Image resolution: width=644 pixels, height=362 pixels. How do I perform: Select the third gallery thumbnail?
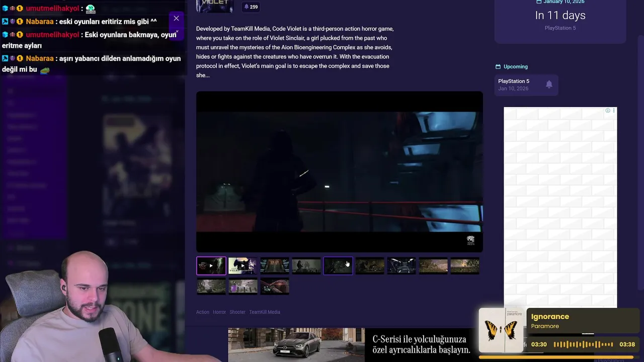[274, 265]
